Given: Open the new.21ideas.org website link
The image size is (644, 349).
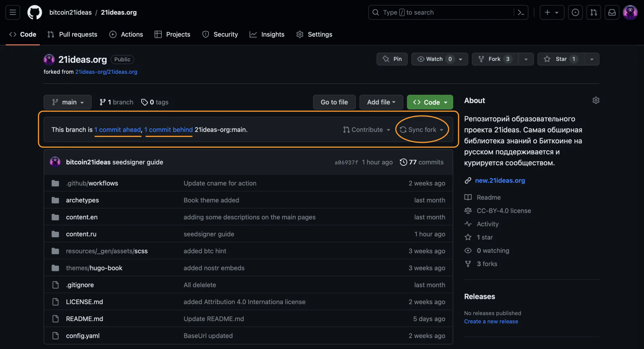Looking at the screenshot, I should click(500, 181).
